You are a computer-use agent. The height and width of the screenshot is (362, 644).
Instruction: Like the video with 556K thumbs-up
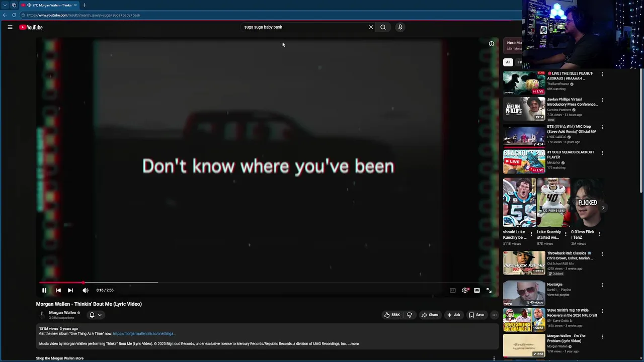click(x=392, y=315)
